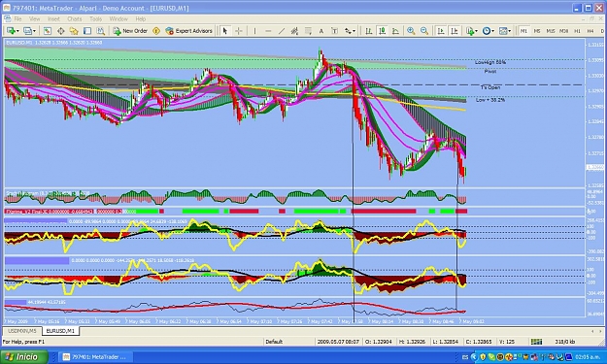The height and width of the screenshot is (364, 607).
Task: Expand the New Chart dropdown arrow
Action: click(x=17, y=31)
